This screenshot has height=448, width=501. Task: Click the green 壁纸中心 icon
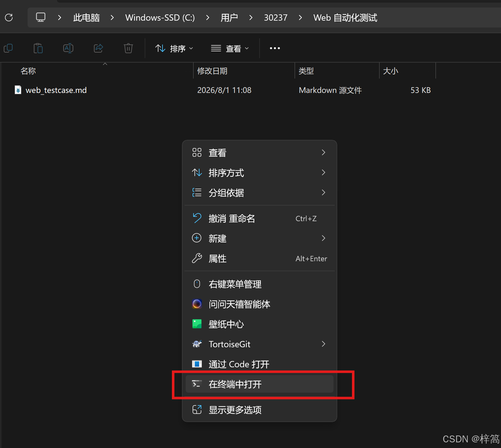[x=197, y=324]
